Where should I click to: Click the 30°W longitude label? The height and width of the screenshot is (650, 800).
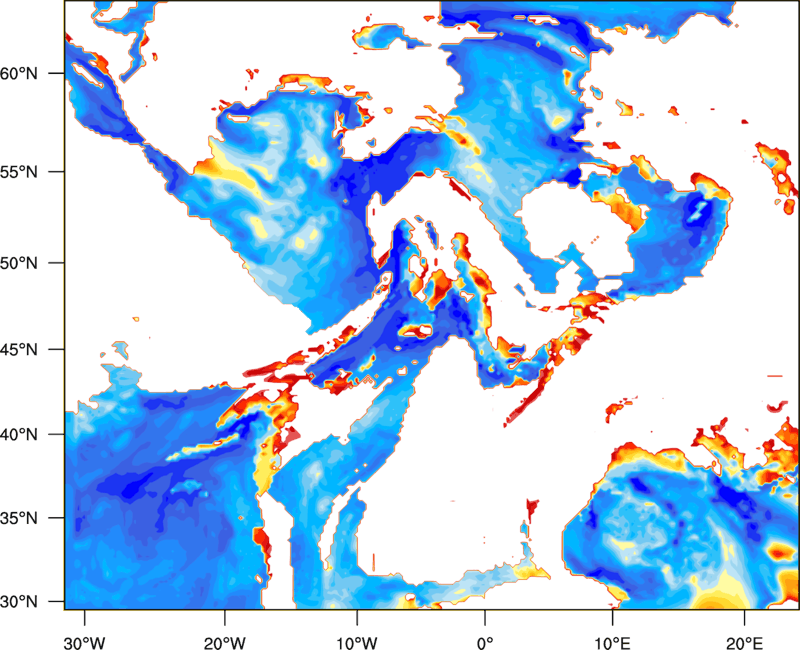(x=85, y=643)
